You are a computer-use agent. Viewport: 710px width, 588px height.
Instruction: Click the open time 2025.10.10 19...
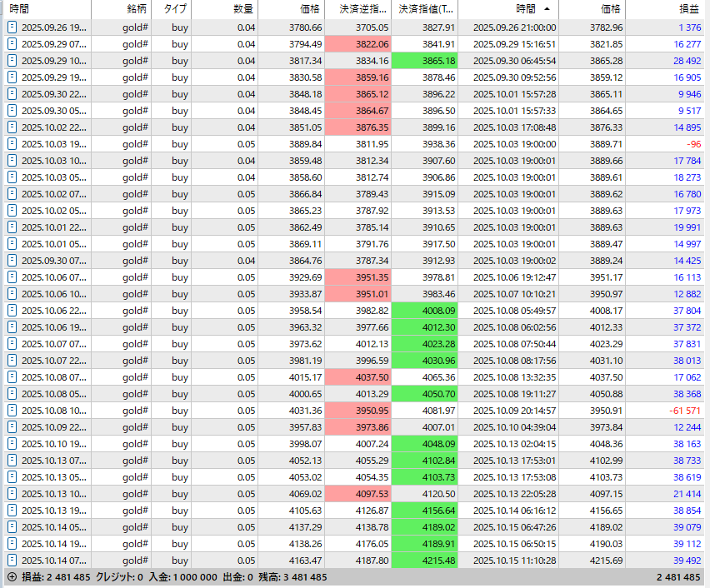coord(54,444)
